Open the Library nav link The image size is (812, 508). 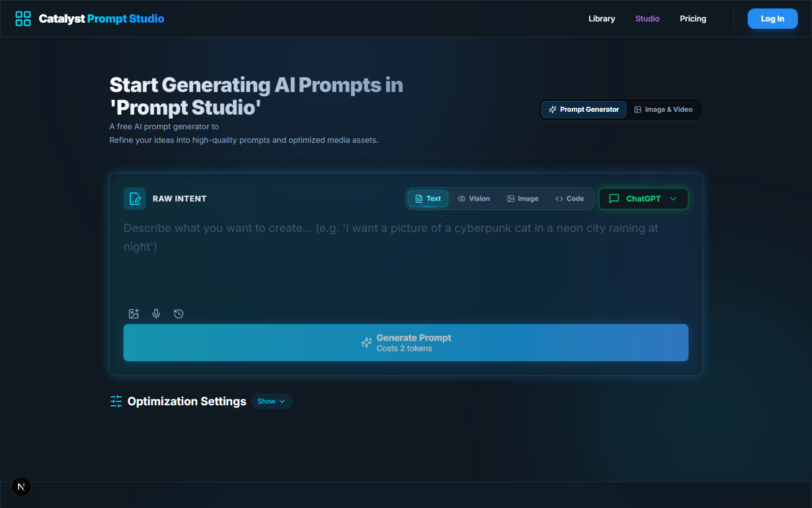click(602, 19)
